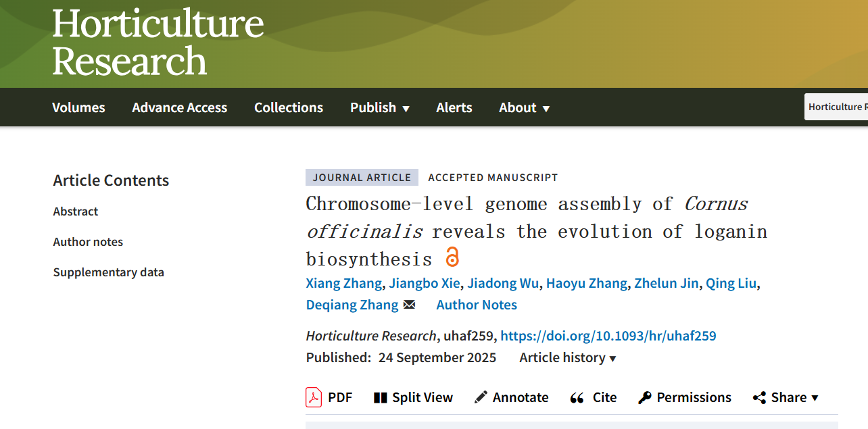Open the Share dropdown arrow
The height and width of the screenshot is (429, 868).
pos(815,398)
